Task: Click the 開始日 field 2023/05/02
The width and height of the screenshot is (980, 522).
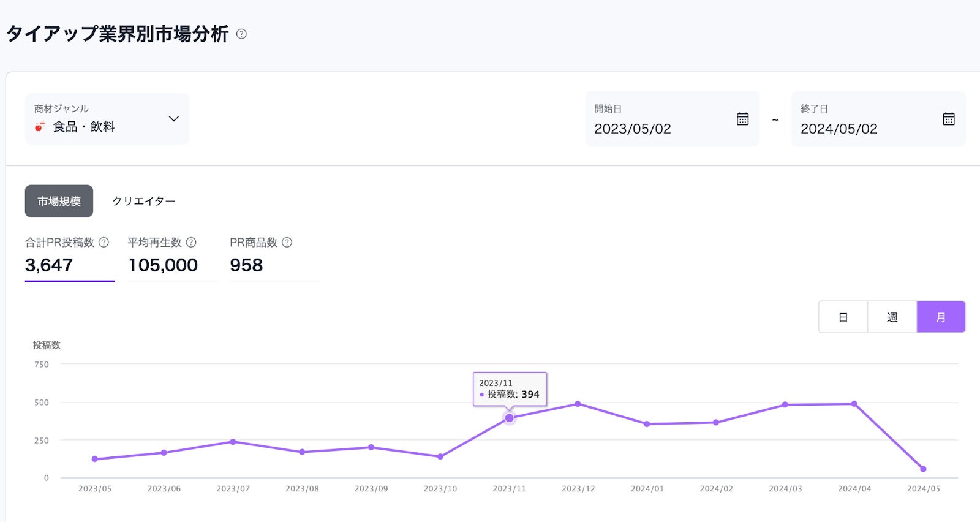Action: tap(633, 129)
